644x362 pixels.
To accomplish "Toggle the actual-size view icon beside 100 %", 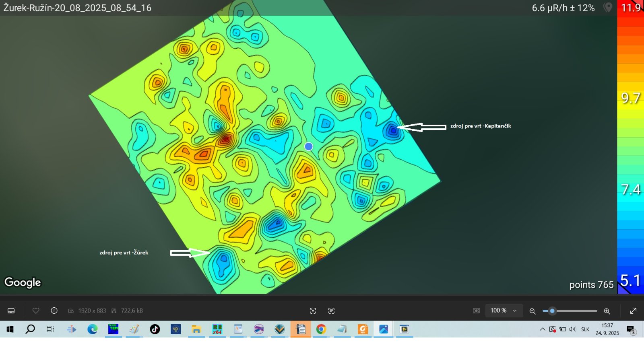I will [476, 311].
